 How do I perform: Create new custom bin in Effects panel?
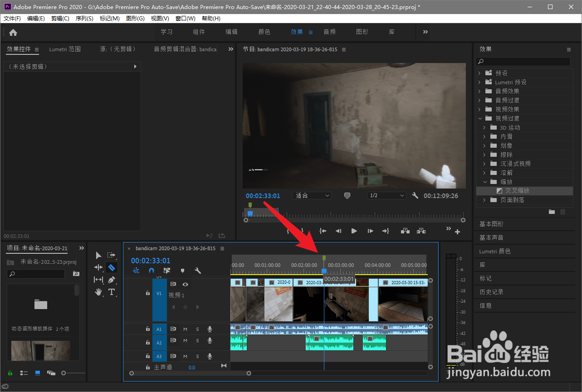coord(552,212)
